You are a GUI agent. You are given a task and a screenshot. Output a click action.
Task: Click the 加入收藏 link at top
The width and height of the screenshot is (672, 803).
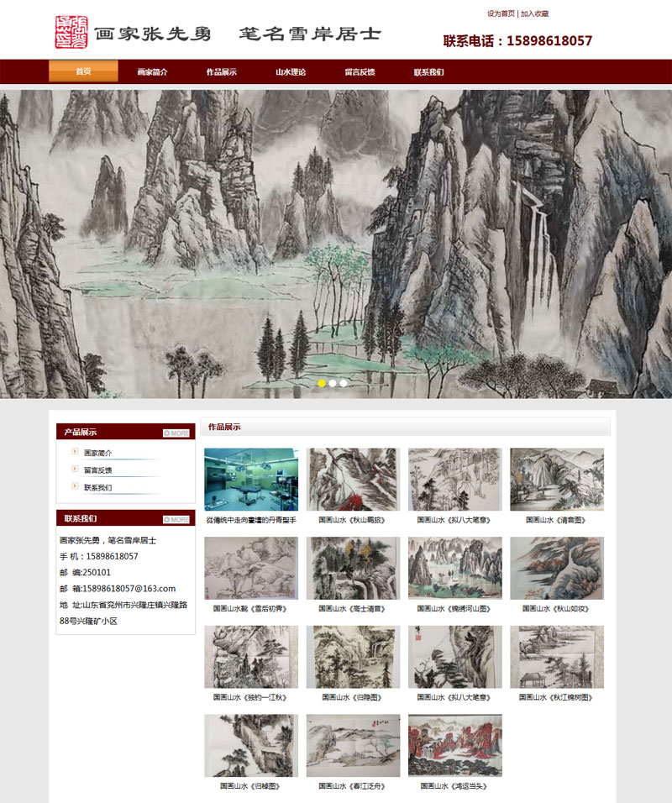pos(534,13)
